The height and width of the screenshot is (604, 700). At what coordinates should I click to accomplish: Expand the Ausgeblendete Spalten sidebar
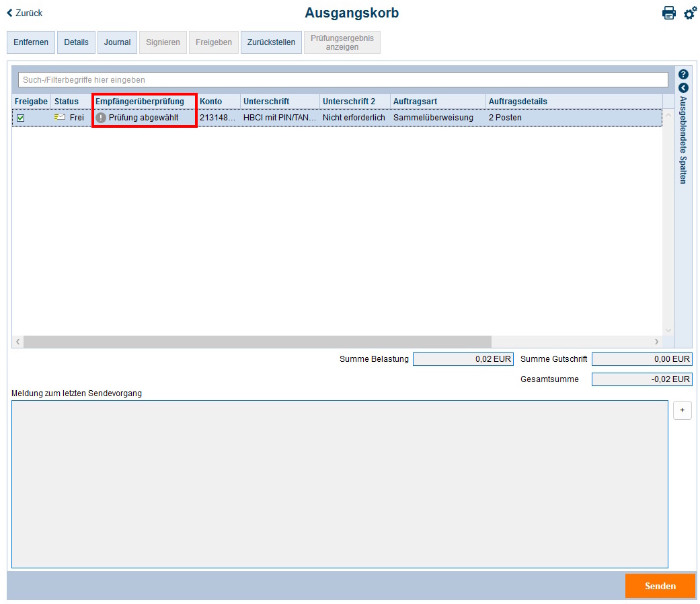click(x=684, y=145)
